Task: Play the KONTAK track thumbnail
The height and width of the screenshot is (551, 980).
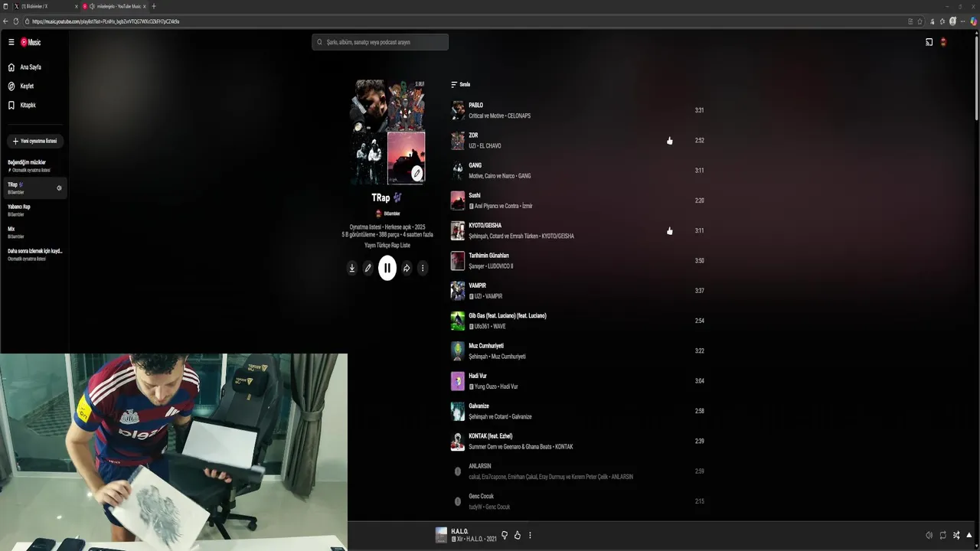Action: click(458, 442)
